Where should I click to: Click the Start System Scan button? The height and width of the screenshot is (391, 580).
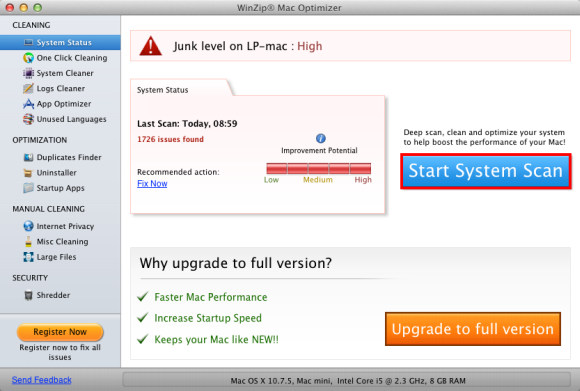485,171
